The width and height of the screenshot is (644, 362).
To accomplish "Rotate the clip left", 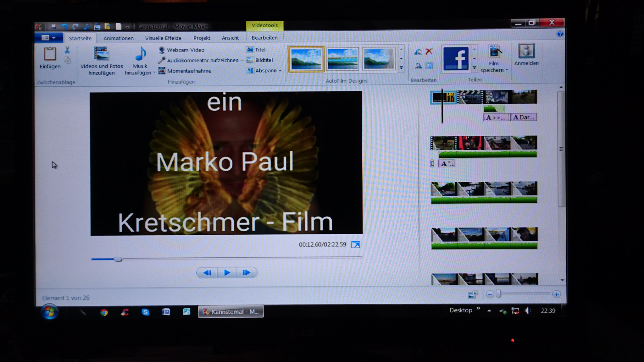I will 418,52.
